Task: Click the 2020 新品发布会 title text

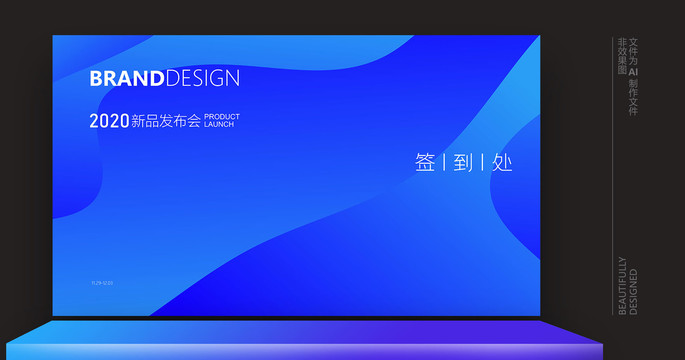Action: [x=145, y=121]
